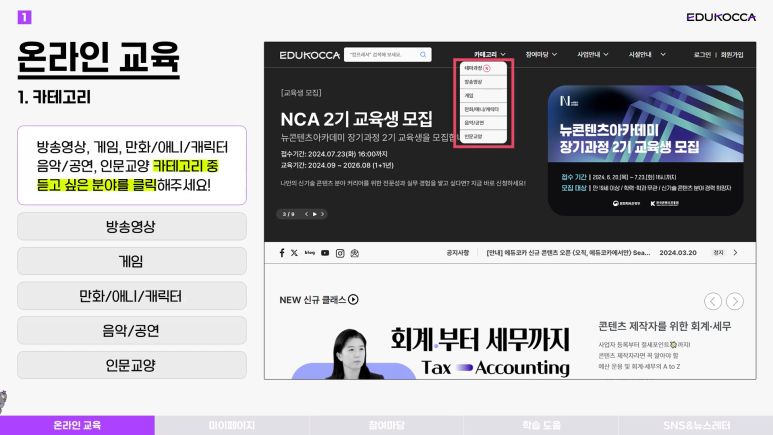The image size is (773, 435).
Task: Click the 방송영상 button on the left panel
Action: tap(132, 226)
